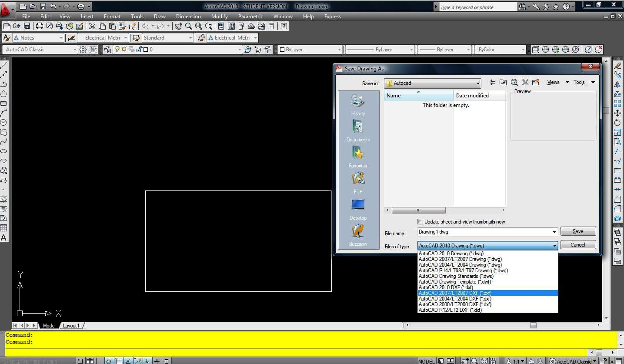Activate the Pan Realtime hand tool
The height and width of the screenshot is (364, 624).
[x=178, y=26]
